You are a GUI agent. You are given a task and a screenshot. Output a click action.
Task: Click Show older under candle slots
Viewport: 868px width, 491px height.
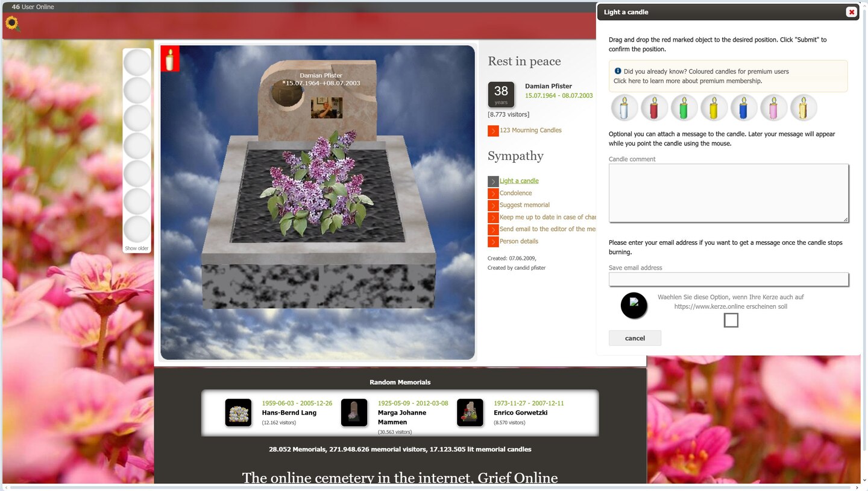137,249
